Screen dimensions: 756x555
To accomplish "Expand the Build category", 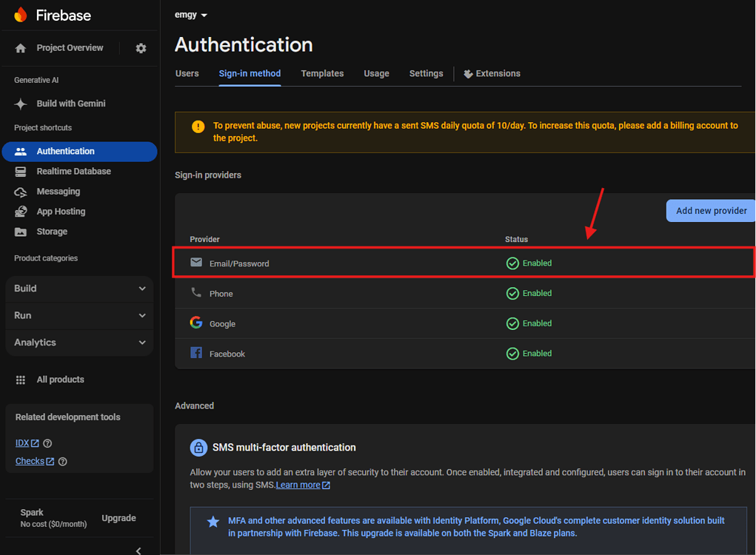I will click(78, 289).
